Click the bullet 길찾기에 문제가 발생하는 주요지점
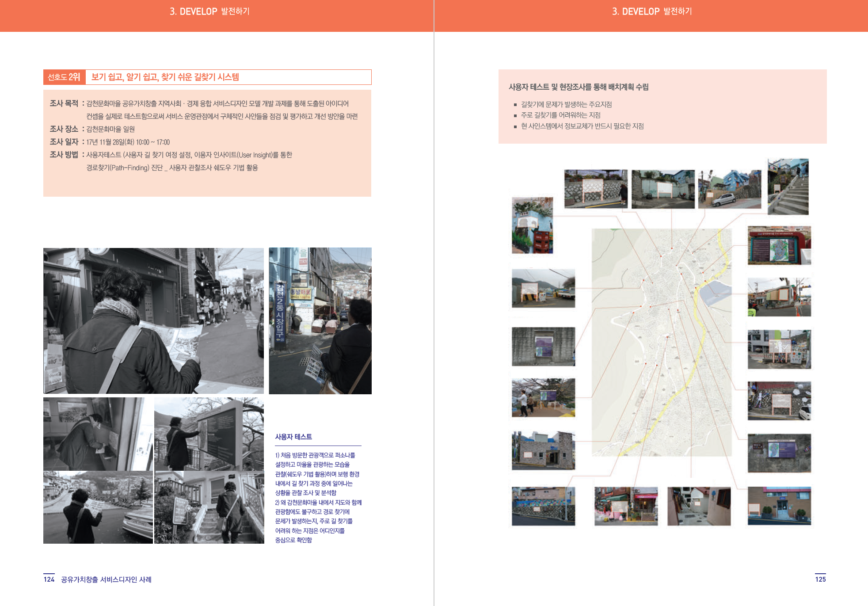This screenshot has width=868, height=606. [566, 104]
